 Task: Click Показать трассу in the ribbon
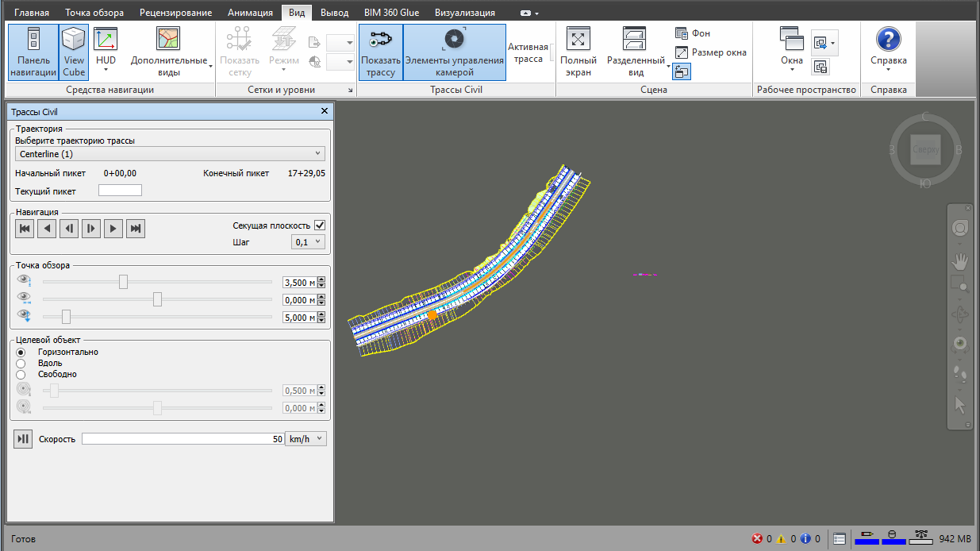(x=381, y=52)
